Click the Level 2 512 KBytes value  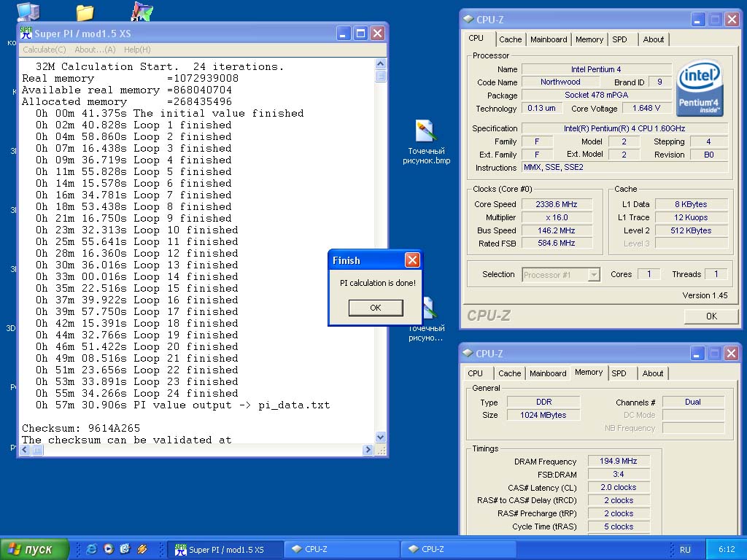pyautogui.click(x=691, y=230)
